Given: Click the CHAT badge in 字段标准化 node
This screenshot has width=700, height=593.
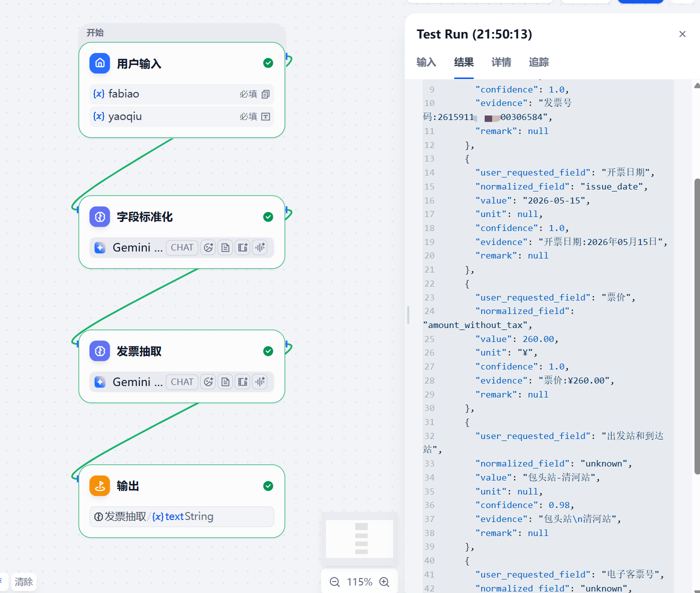Looking at the screenshot, I should 182,247.
